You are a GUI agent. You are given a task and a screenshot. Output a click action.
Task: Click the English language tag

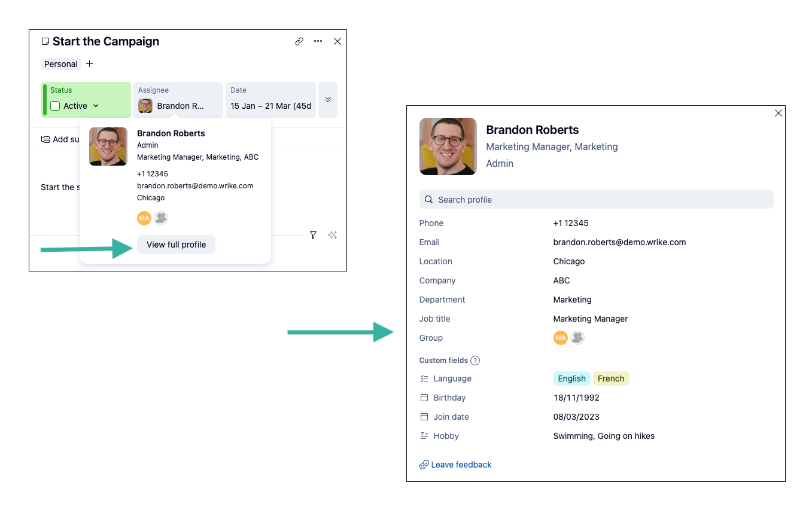572,378
